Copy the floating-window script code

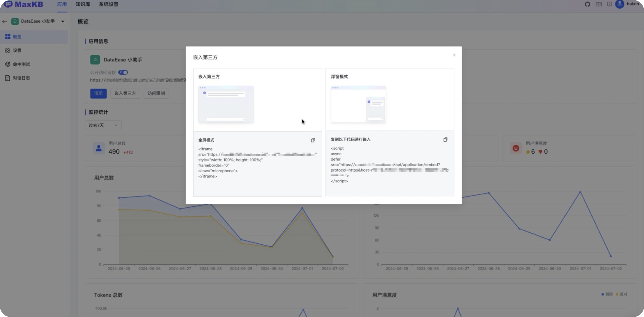point(445,140)
